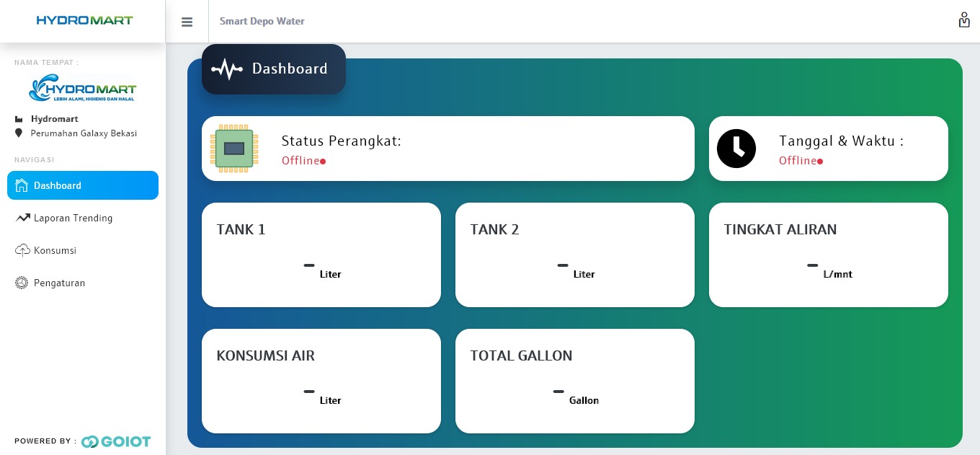
Task: Select Dashboard in the navigation sidebar
Action: [83, 185]
